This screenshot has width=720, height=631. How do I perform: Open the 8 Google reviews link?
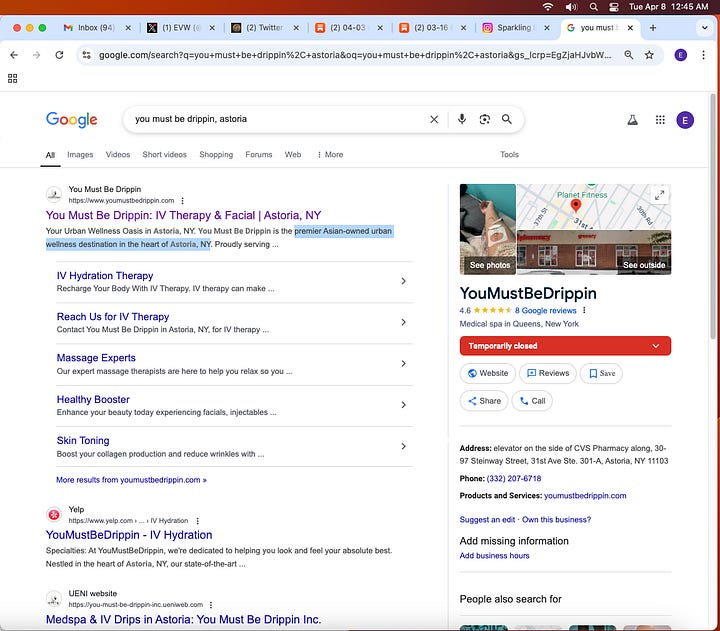(546, 310)
